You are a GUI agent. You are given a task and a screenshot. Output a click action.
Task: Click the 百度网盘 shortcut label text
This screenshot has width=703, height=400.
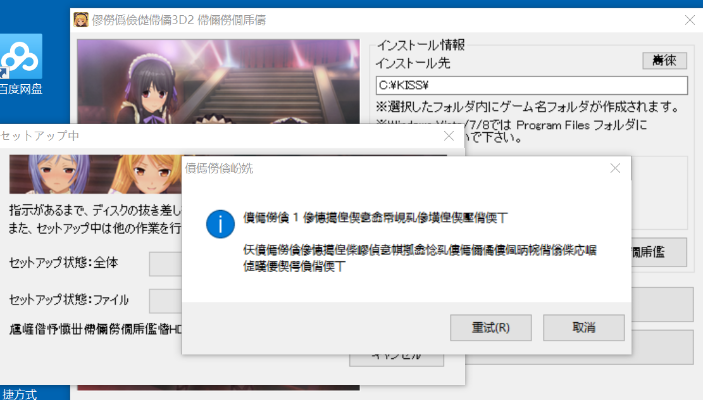[21, 89]
